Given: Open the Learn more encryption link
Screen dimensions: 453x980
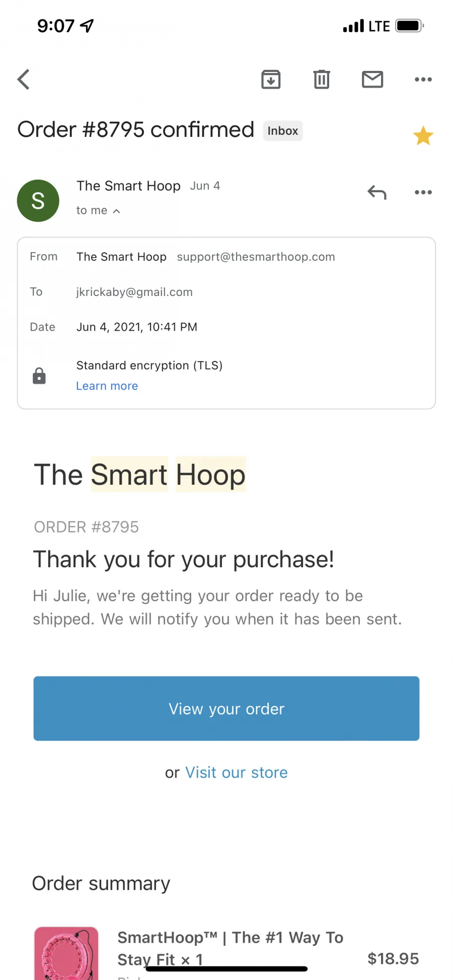Looking at the screenshot, I should (107, 386).
